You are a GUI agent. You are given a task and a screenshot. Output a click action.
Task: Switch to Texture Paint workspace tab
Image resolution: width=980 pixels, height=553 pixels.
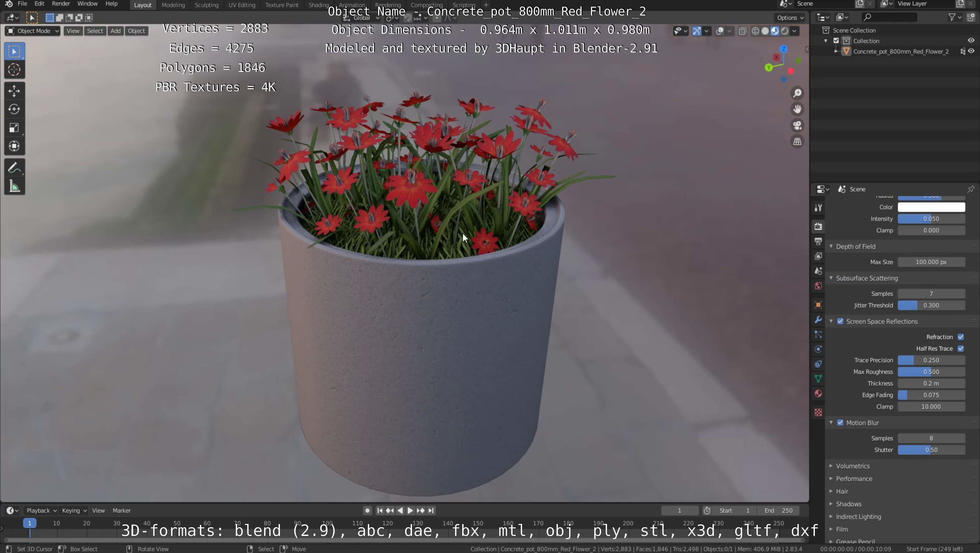pos(281,5)
